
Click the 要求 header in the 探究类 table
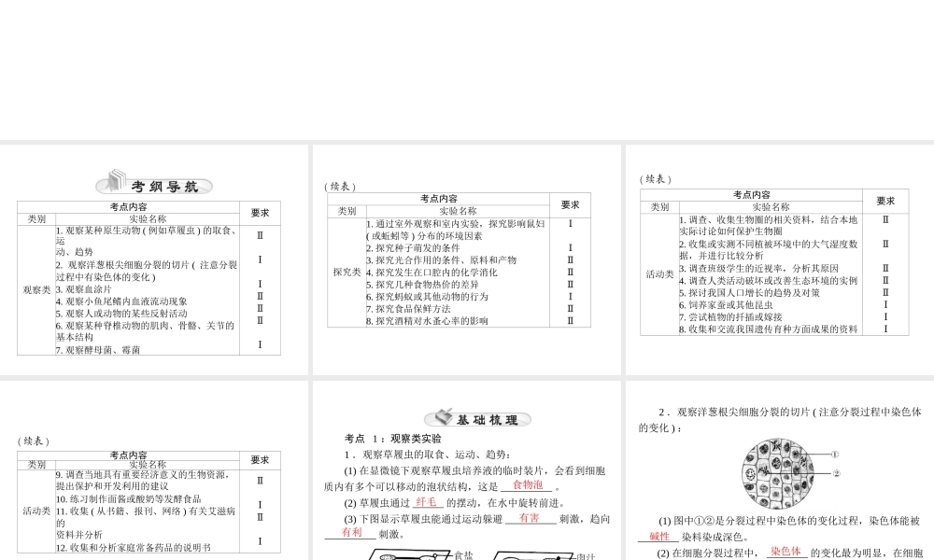[570, 204]
